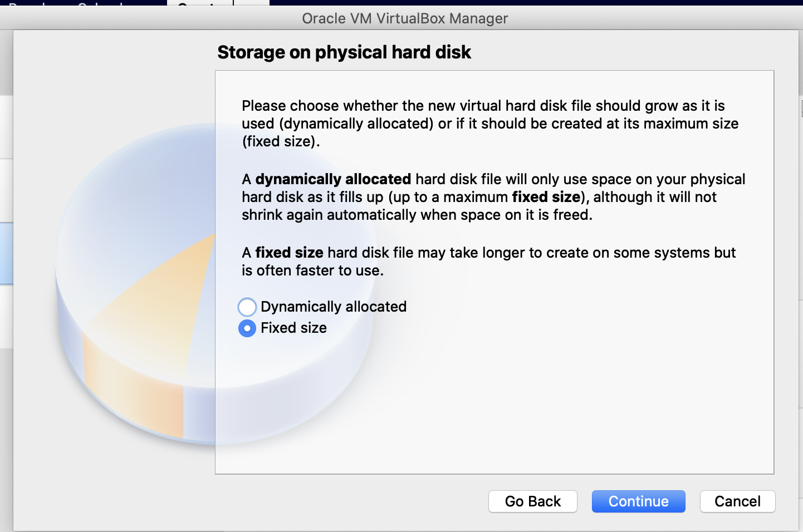Click the Oracle VM VirtualBox Manager title bar
The width and height of the screenshot is (803, 532).
point(405,18)
